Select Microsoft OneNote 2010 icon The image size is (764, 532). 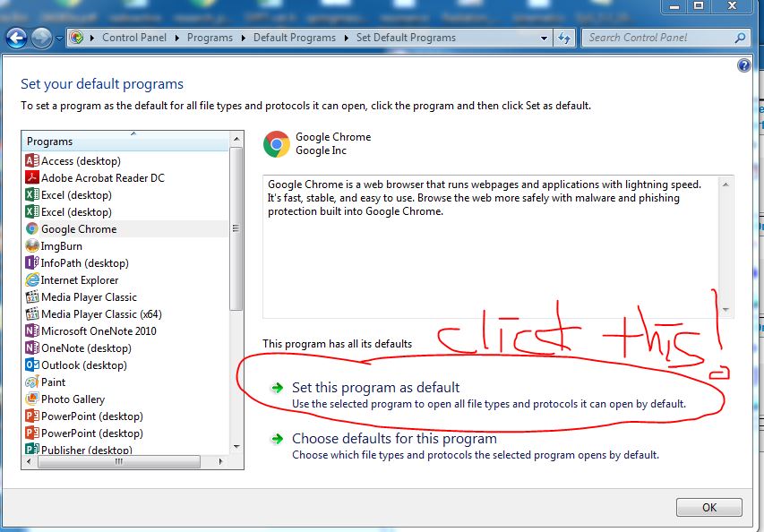tap(31, 330)
